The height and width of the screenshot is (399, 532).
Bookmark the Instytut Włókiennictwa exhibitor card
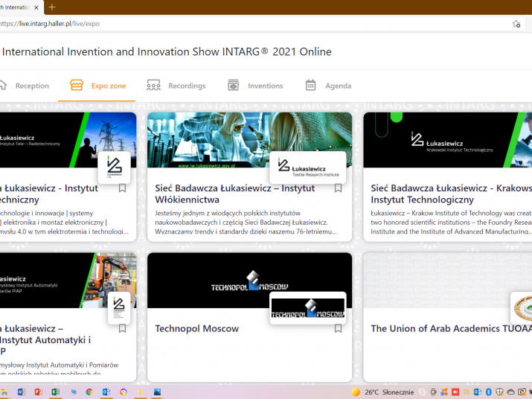[338, 188]
